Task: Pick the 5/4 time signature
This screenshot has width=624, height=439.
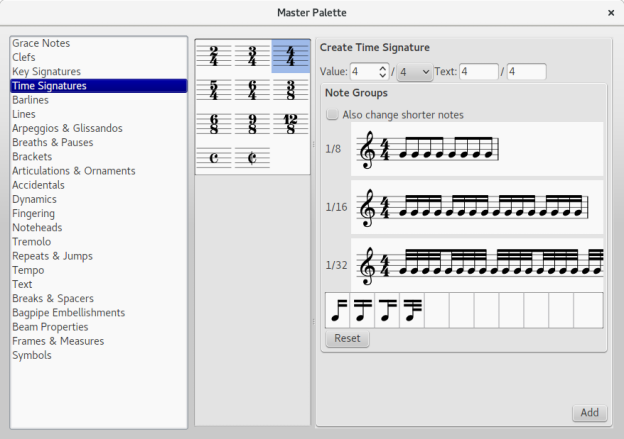Action: pyautogui.click(x=216, y=90)
